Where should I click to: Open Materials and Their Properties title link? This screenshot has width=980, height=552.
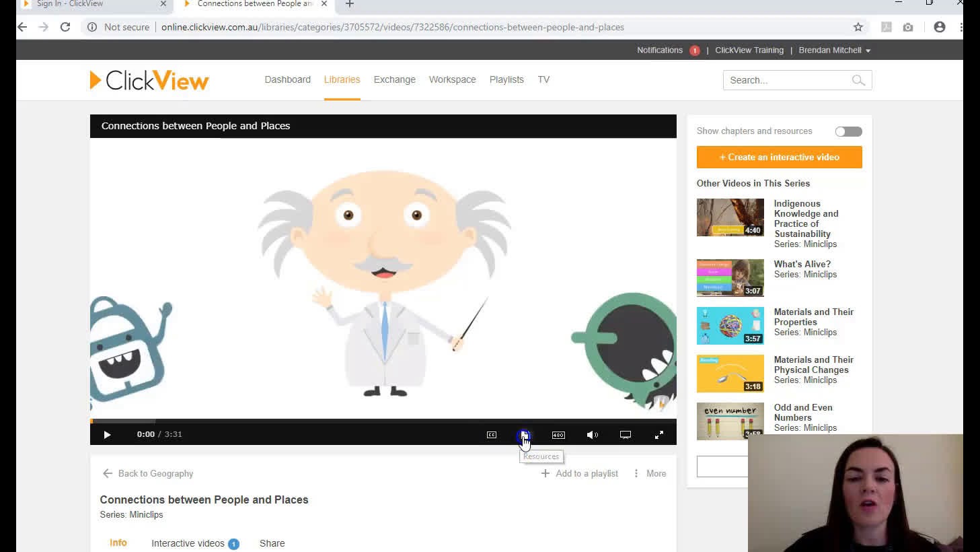[813, 317]
